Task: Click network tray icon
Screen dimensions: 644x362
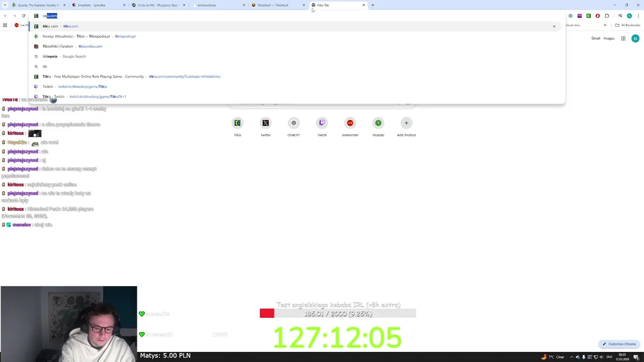Action: [x=596, y=357]
